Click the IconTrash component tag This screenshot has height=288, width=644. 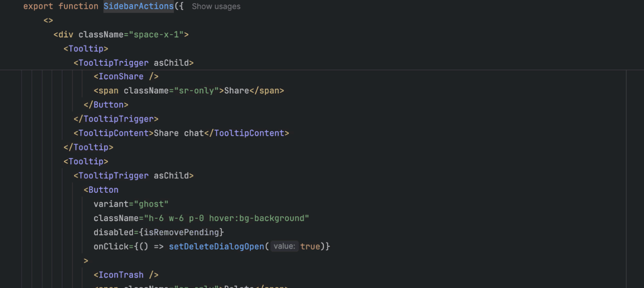126,275
